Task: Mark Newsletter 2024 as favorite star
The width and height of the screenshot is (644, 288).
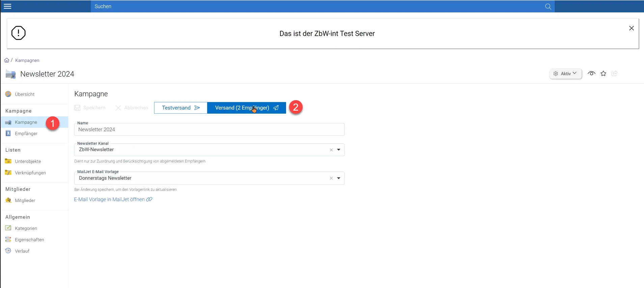Action: pyautogui.click(x=604, y=74)
